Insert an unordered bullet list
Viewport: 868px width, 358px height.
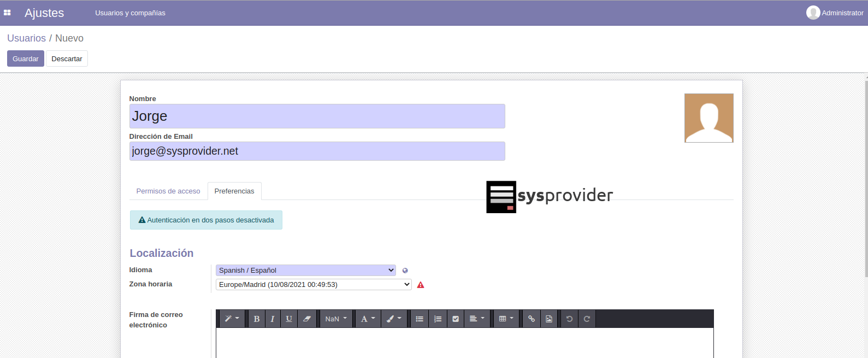pyautogui.click(x=420, y=319)
